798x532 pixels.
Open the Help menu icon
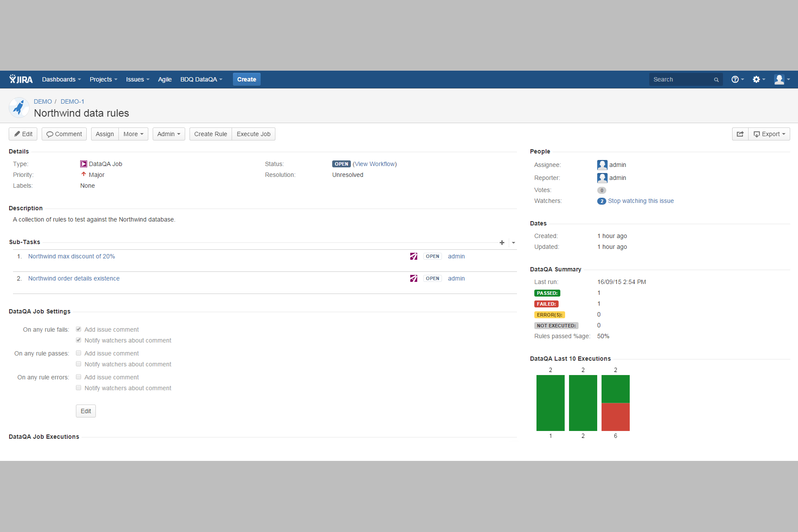tap(737, 79)
